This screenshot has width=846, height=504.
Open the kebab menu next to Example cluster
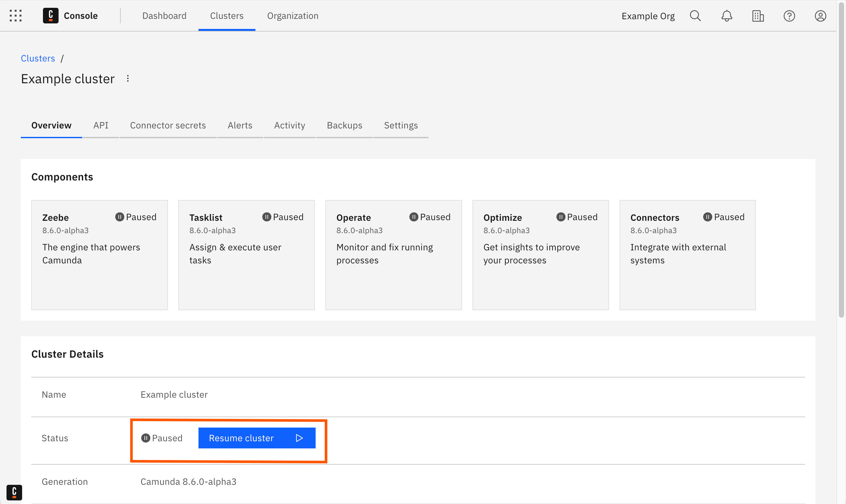click(x=128, y=78)
